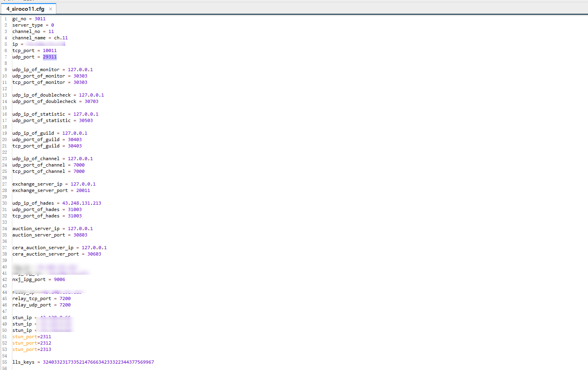Click the lls_keys long numeric value
Viewport: 588px width, 370px height.
pos(98,362)
